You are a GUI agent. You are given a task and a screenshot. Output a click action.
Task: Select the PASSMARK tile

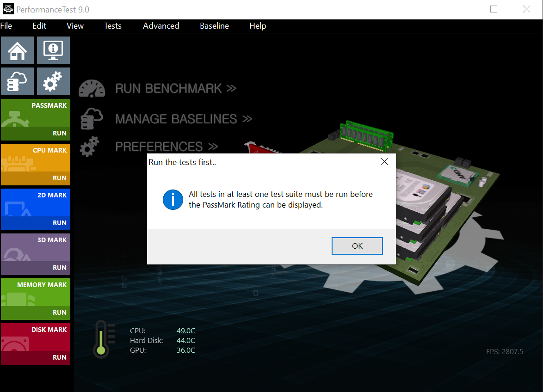tap(36, 113)
